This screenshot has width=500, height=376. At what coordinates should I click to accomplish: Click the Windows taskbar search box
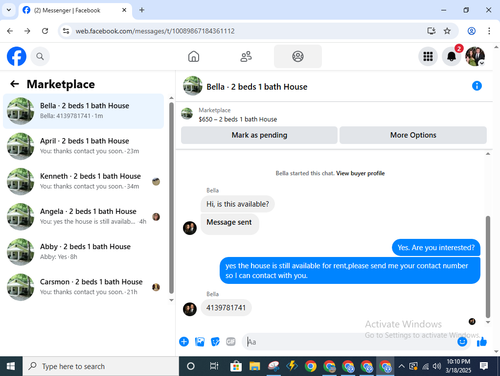pyautogui.click(x=101, y=366)
